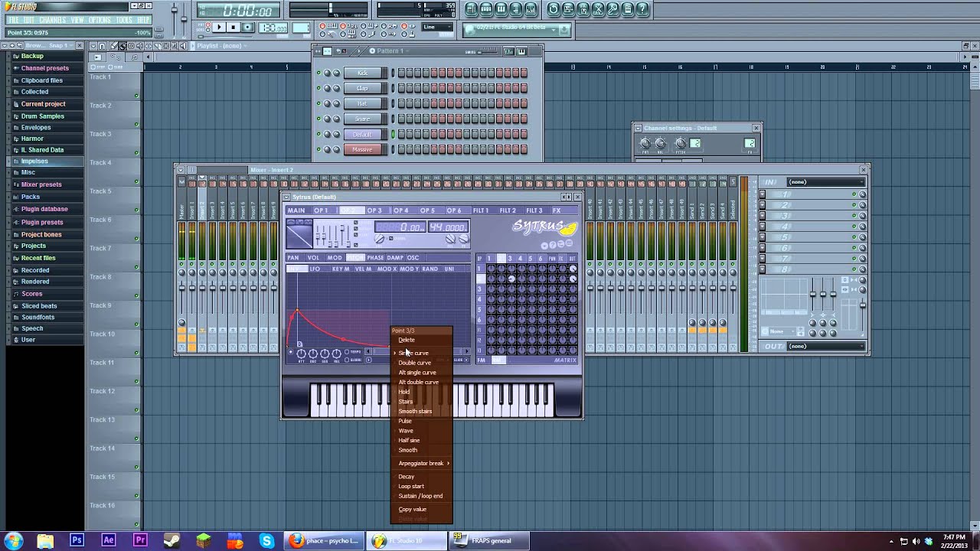The width and height of the screenshot is (980, 551).
Task: Click the Windows Start button
Action: pyautogui.click(x=13, y=540)
